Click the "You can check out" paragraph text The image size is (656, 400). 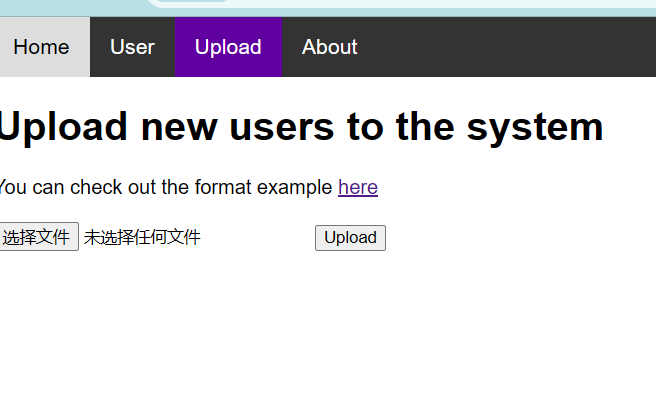pos(80,187)
